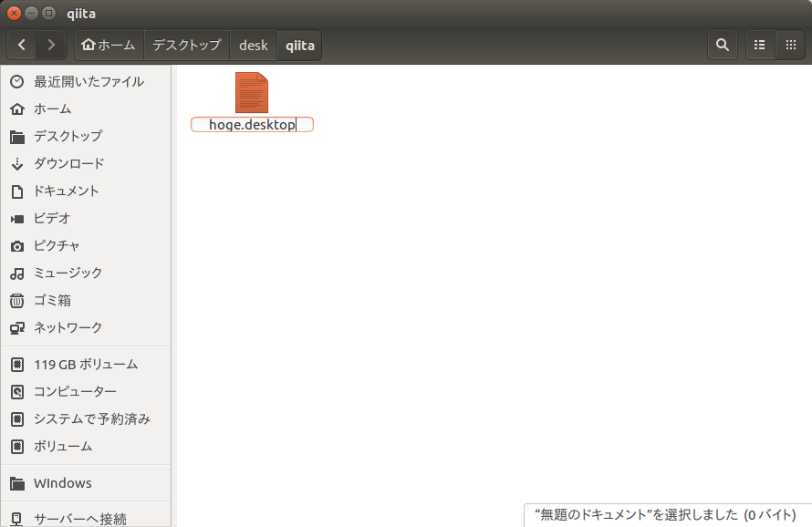Click the network computers icon in sidebar
The height and width of the screenshot is (527, 812).
coord(17,328)
